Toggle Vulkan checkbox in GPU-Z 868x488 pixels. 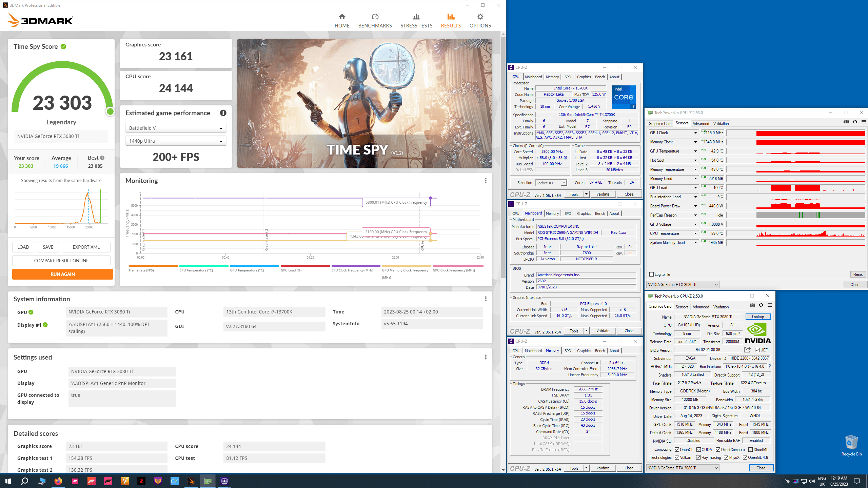click(x=677, y=457)
